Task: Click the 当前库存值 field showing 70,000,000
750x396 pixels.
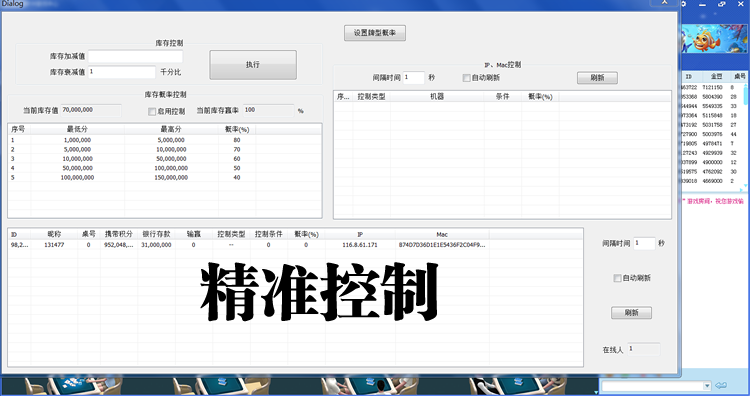Action: [91, 110]
